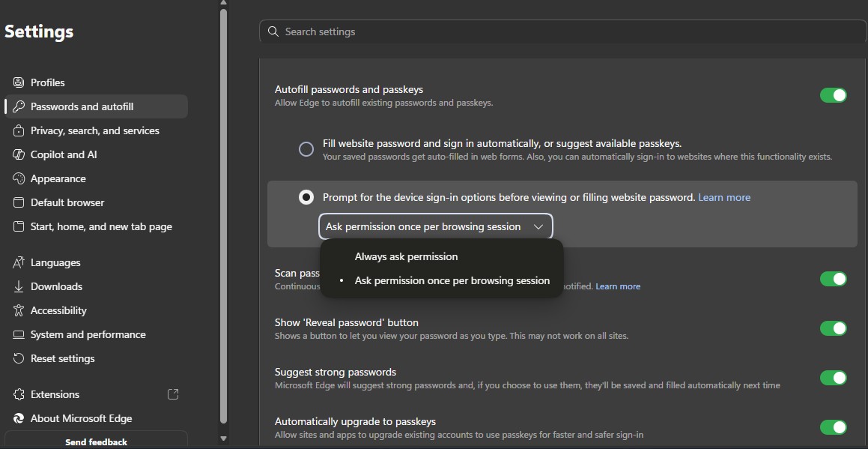Click the Appearance palette icon
This screenshot has width=868, height=449.
(19, 178)
